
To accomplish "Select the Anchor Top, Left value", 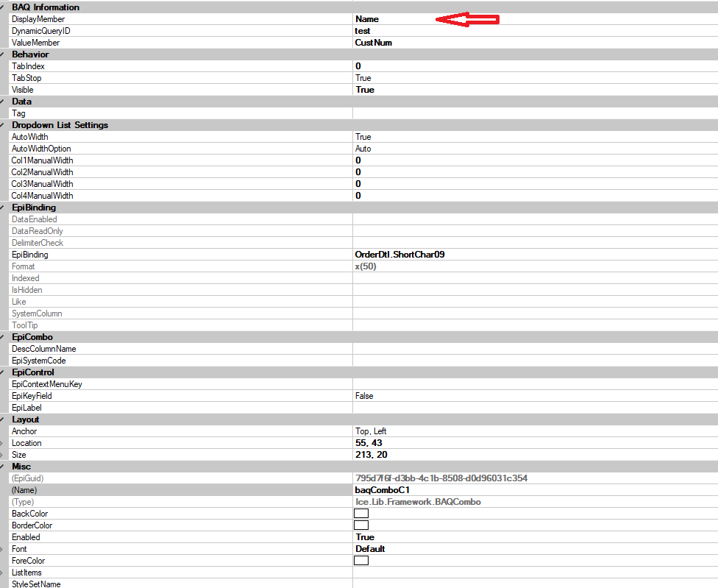I will [371, 431].
